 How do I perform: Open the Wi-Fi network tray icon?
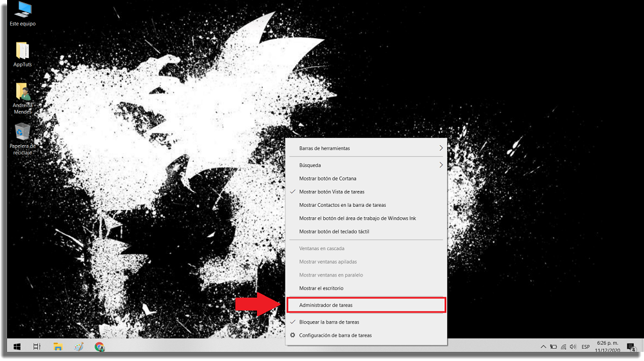(563, 347)
